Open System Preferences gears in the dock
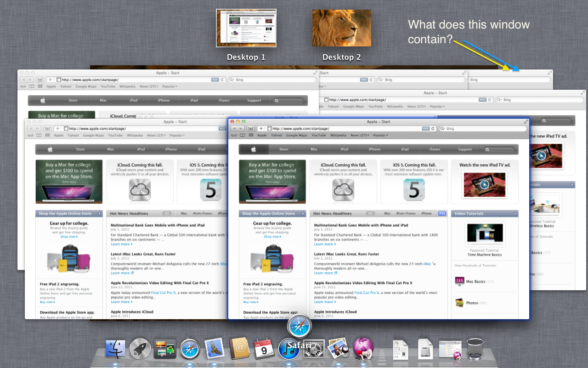This screenshot has width=588, height=368. (314, 350)
